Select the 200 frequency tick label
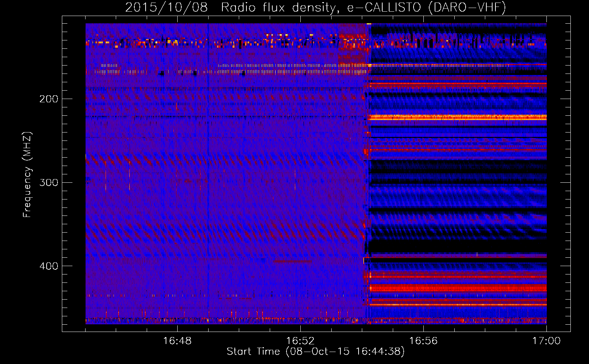589x364 pixels. 49,99
